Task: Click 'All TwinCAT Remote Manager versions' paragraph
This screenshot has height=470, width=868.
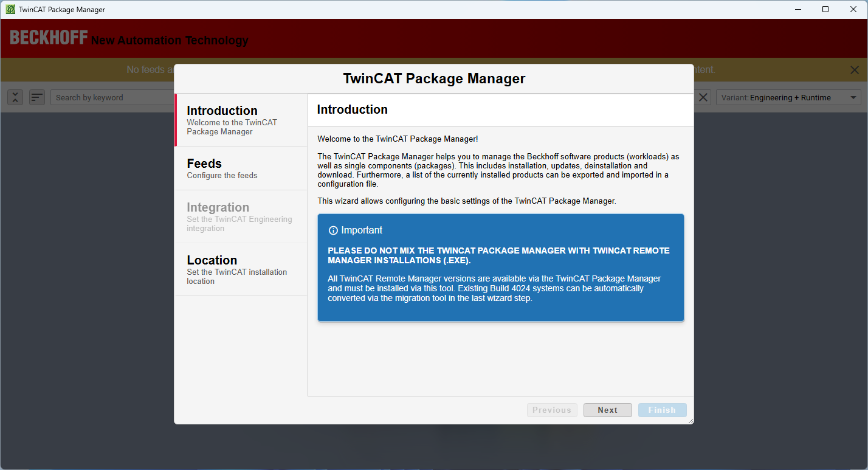Action: [494, 288]
